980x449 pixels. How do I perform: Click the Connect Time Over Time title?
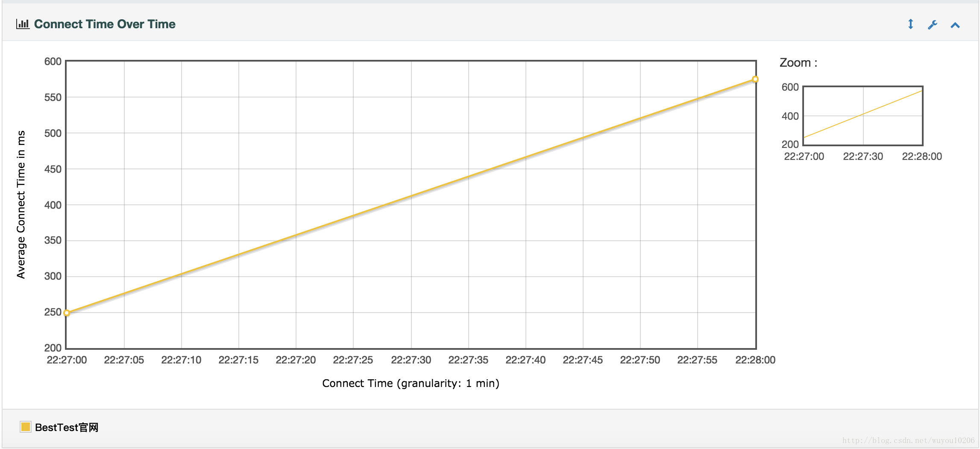[105, 24]
